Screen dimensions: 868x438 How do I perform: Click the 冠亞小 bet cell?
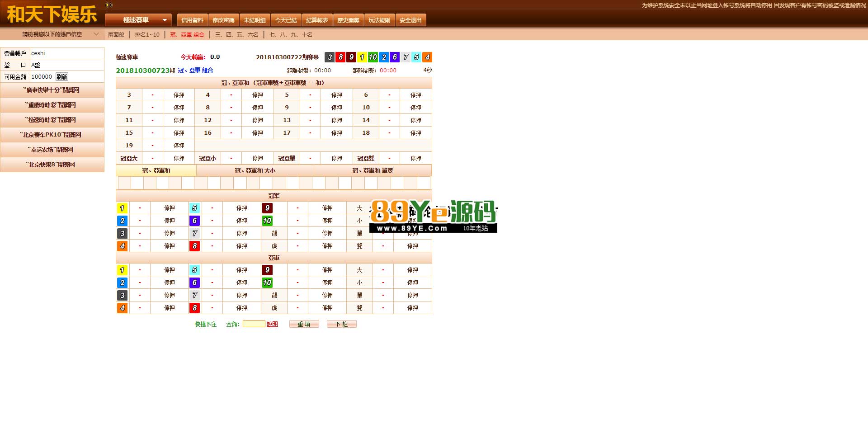(208, 158)
